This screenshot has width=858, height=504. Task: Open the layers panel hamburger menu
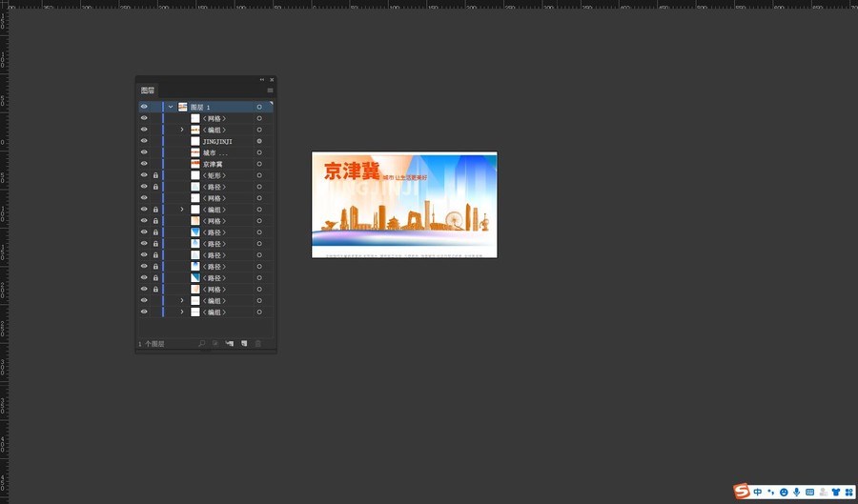[x=270, y=91]
